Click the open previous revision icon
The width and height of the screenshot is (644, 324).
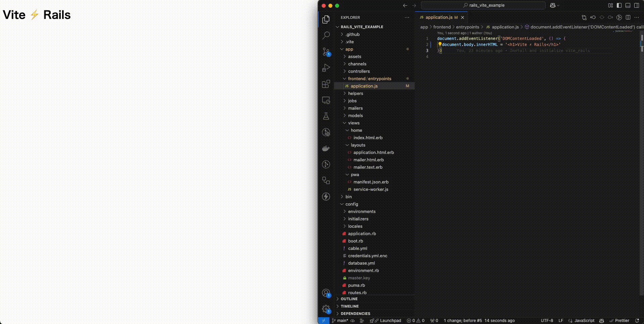pos(593,17)
